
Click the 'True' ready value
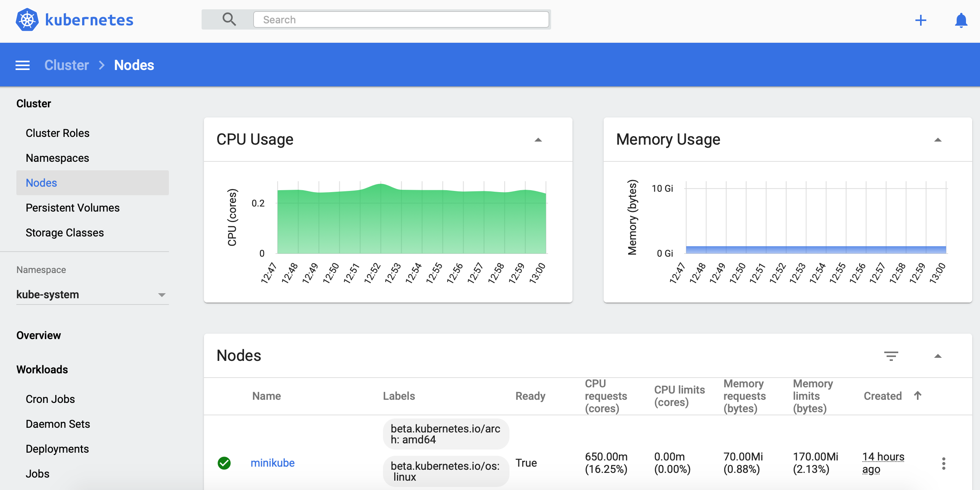pos(526,463)
